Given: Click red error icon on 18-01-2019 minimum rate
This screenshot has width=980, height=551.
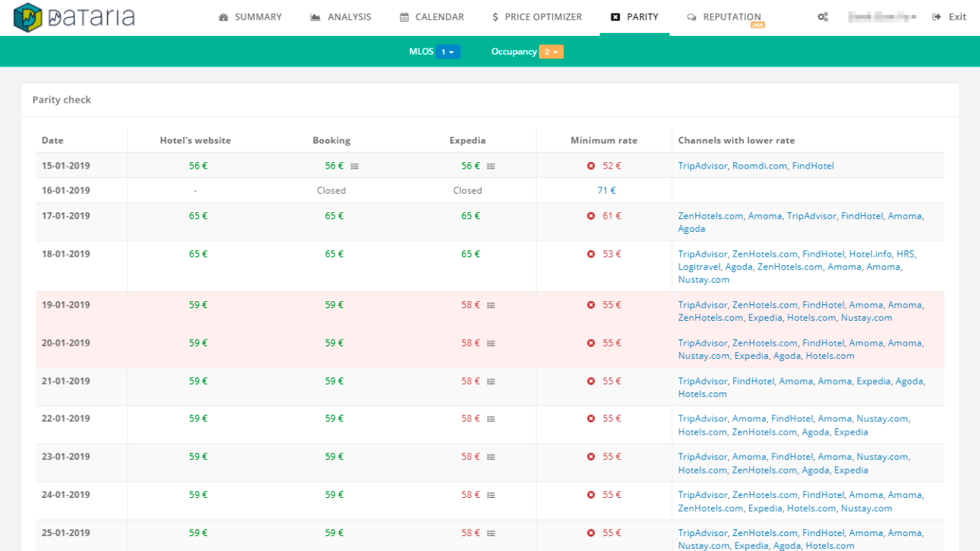Looking at the screenshot, I should coord(591,254).
